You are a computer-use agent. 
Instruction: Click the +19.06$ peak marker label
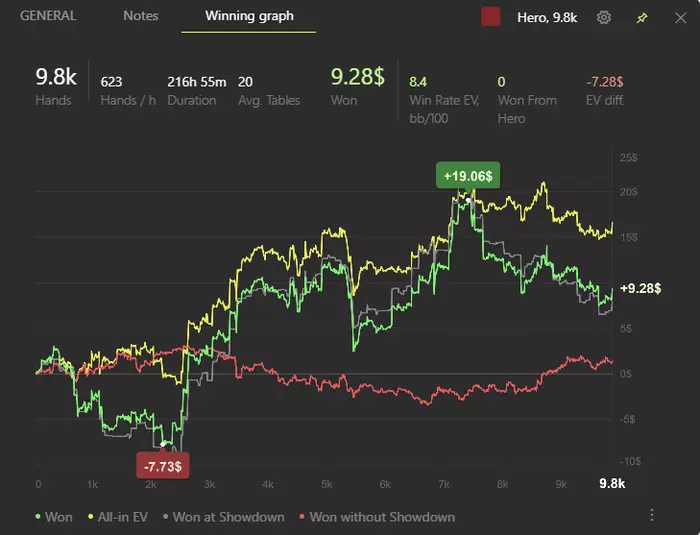click(468, 176)
